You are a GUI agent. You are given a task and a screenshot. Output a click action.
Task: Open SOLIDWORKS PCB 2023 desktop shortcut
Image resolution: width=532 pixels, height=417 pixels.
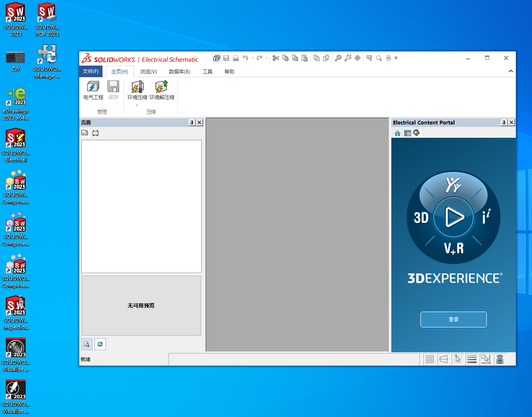47,20
